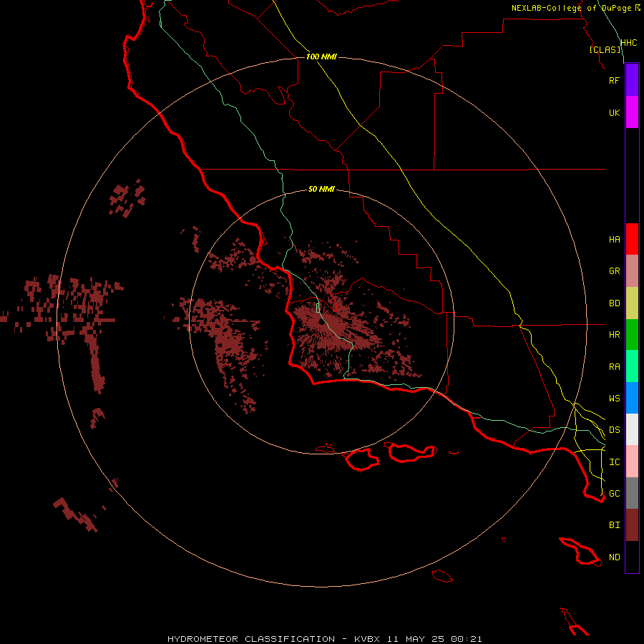Click the ND black legend swatch
Screen dimensions: 644x644
pos(632,557)
